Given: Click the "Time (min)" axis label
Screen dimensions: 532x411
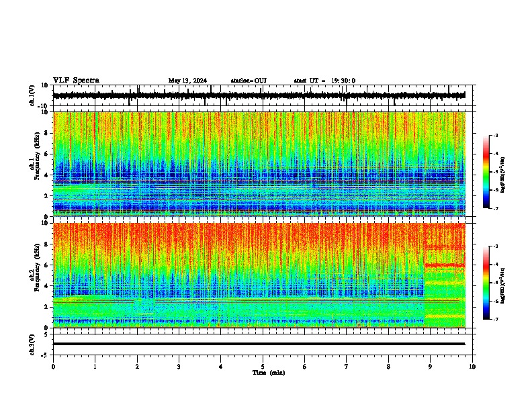Looking at the screenshot, I should [269, 373].
